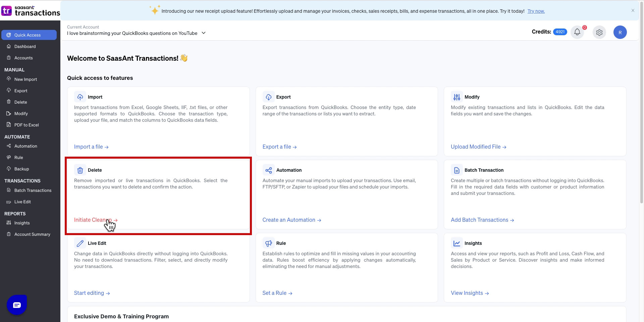Viewport: 644px width, 322px height.
Task: Click the Quick access to features heading
Action: tap(100, 78)
